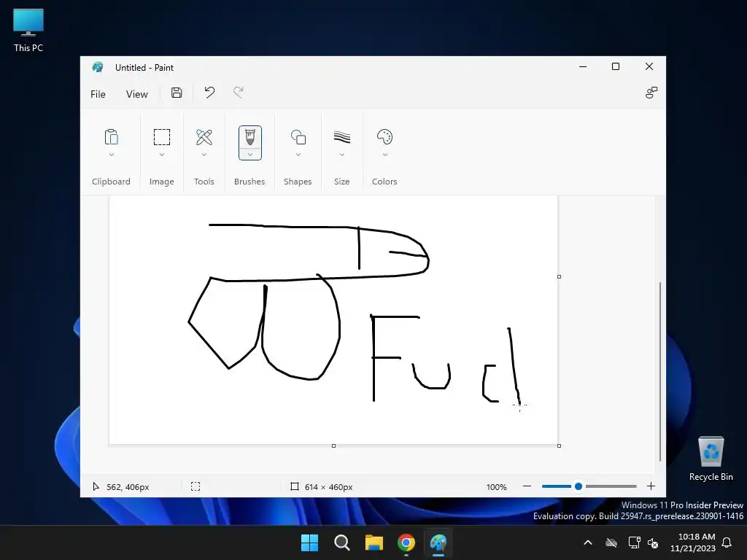This screenshot has width=747, height=560.
Task: Click the bottom-right canvas resize handle
Action: click(x=559, y=446)
